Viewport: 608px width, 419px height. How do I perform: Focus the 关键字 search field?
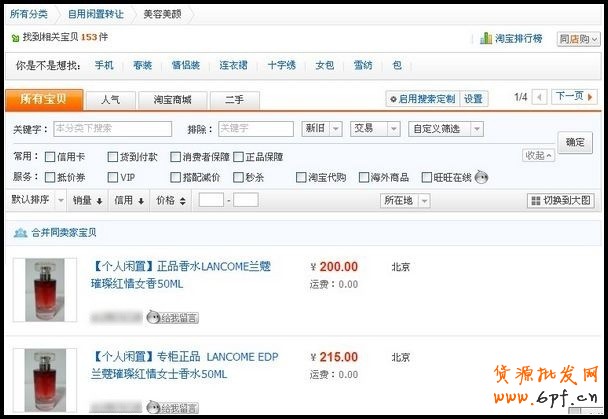point(112,129)
